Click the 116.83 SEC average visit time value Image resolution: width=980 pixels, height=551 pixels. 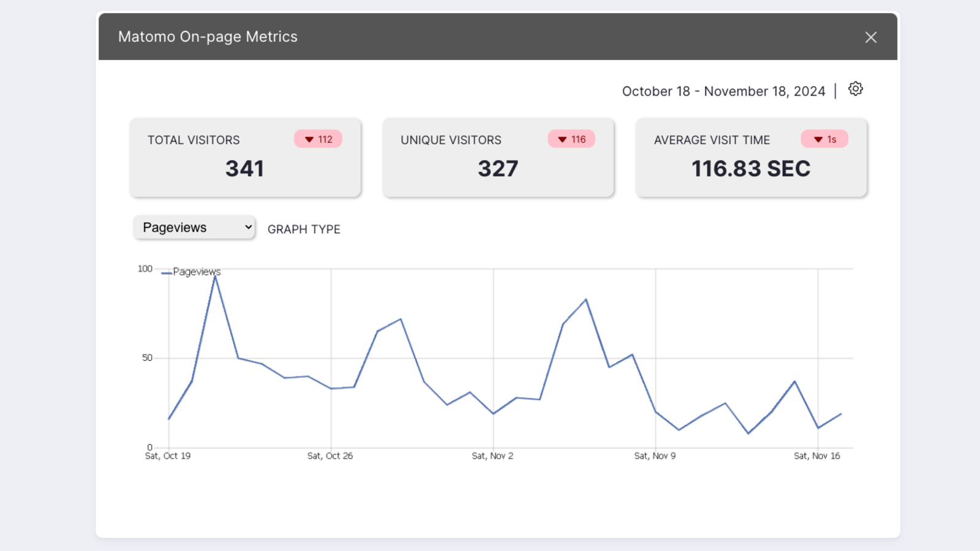(750, 168)
